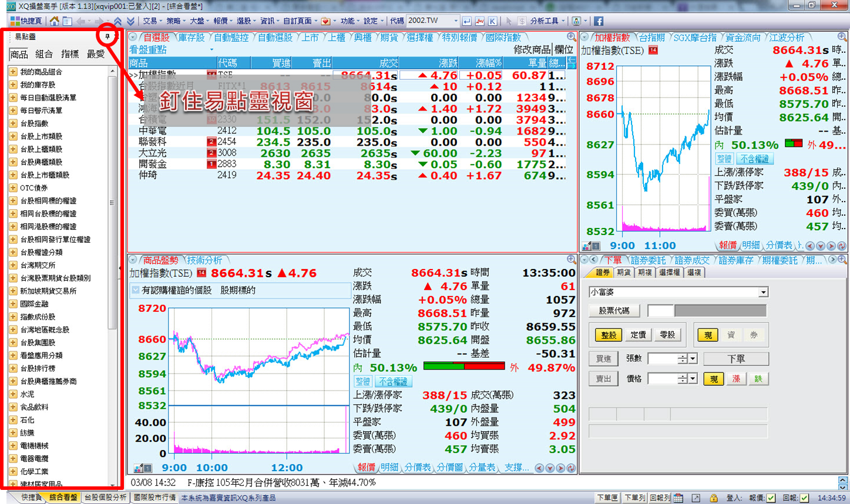Click the Facebook icon in toolbar

[599, 21]
